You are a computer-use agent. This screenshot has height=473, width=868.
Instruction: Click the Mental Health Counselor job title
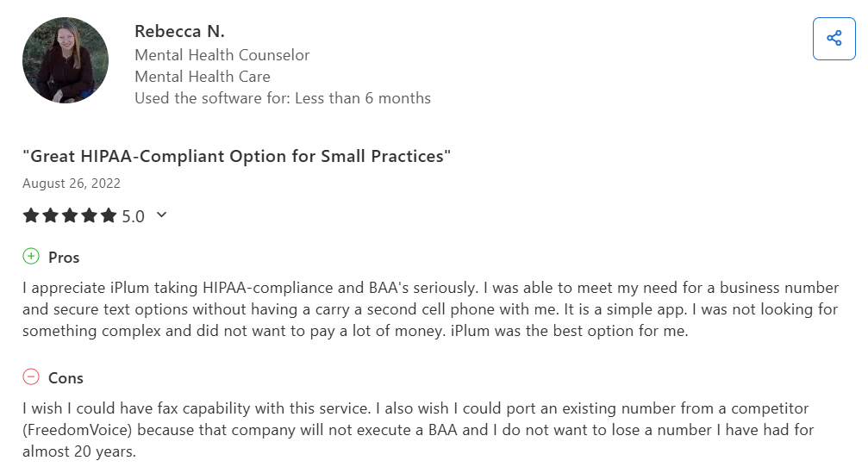pyautogui.click(x=222, y=55)
